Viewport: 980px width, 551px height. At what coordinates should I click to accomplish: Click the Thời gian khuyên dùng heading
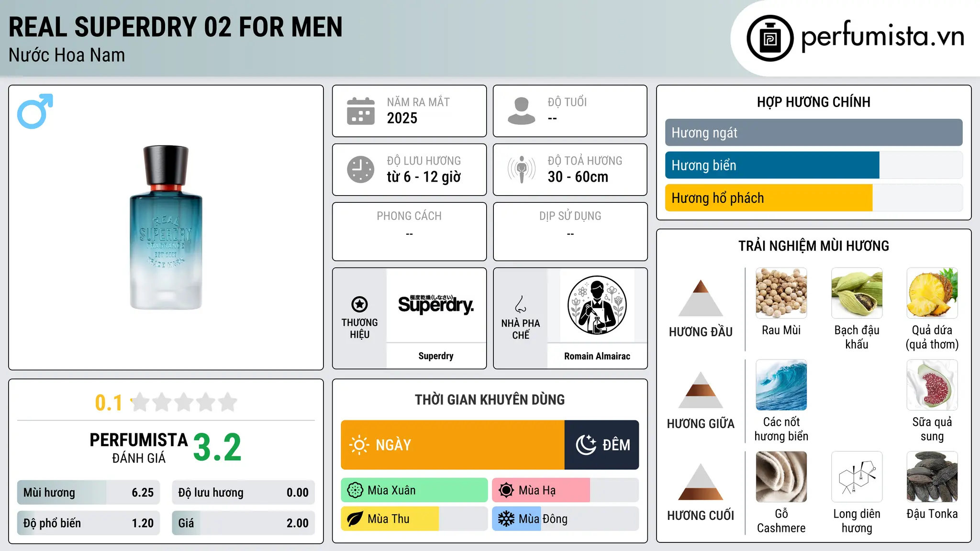[490, 399]
